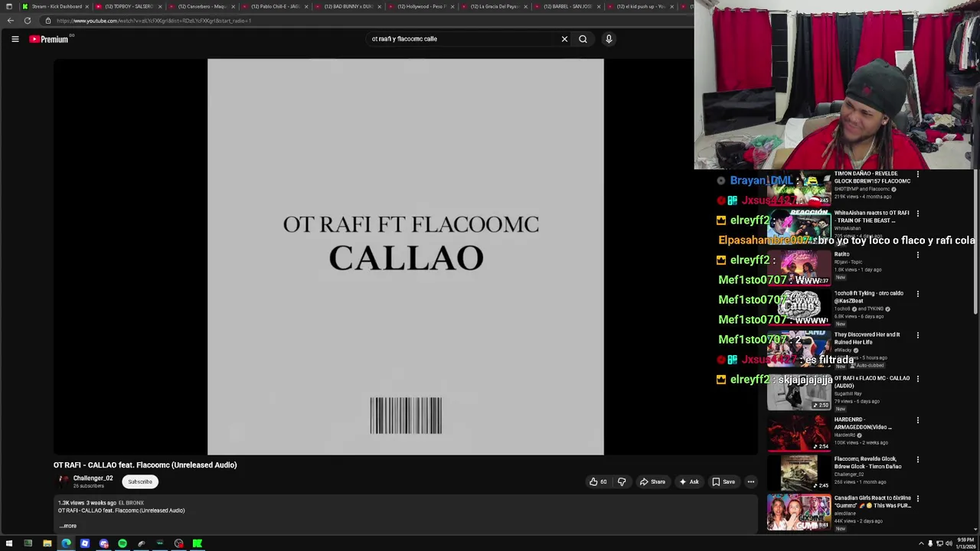Image resolution: width=980 pixels, height=551 pixels.
Task: Open Canadian Girls React to 6ix9ine video
Action: pos(872,502)
